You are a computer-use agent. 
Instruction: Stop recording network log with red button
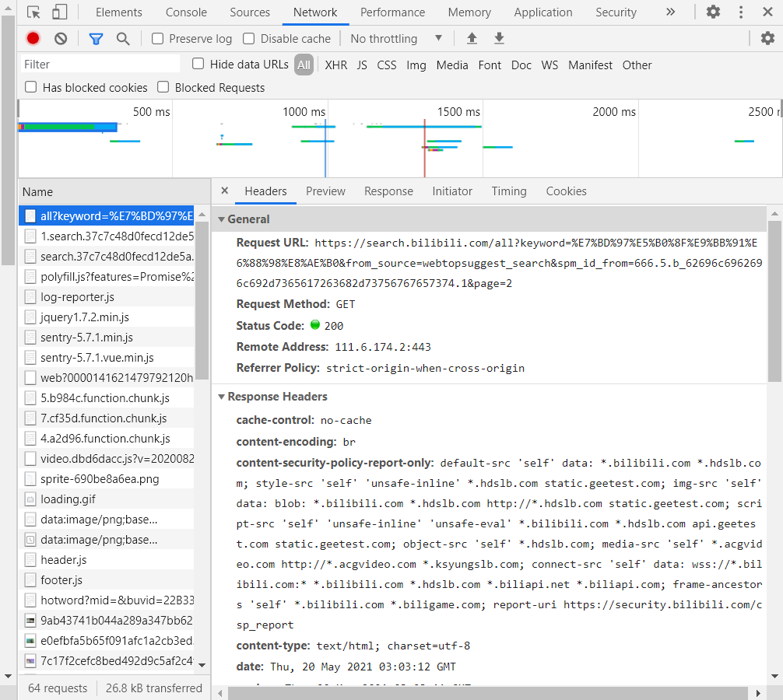coord(33,38)
